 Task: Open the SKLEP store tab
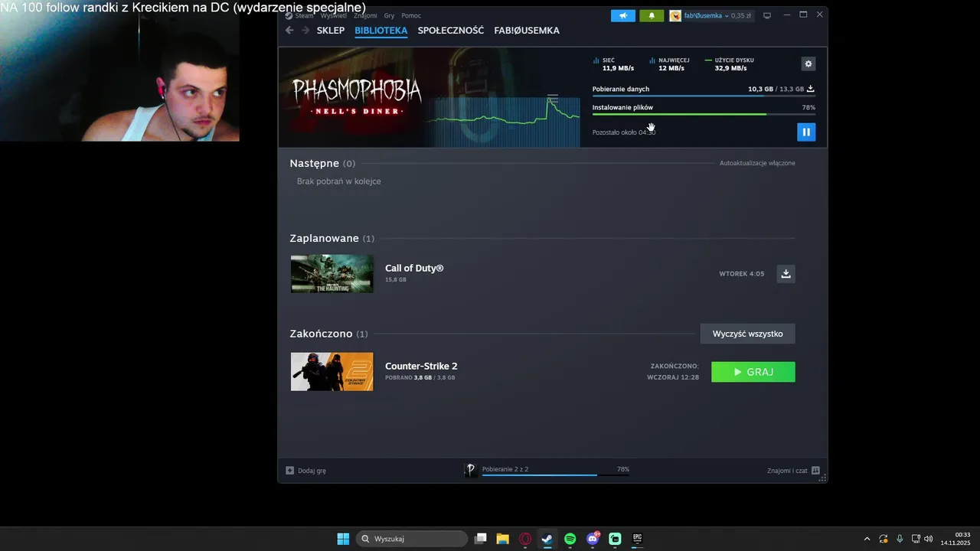[331, 31]
